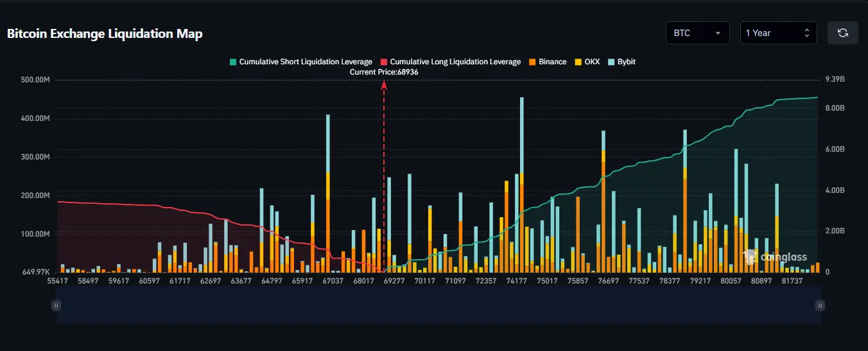Click the zoom range bar below the chart
Viewport: 868px width, 351px height.
tap(438, 306)
